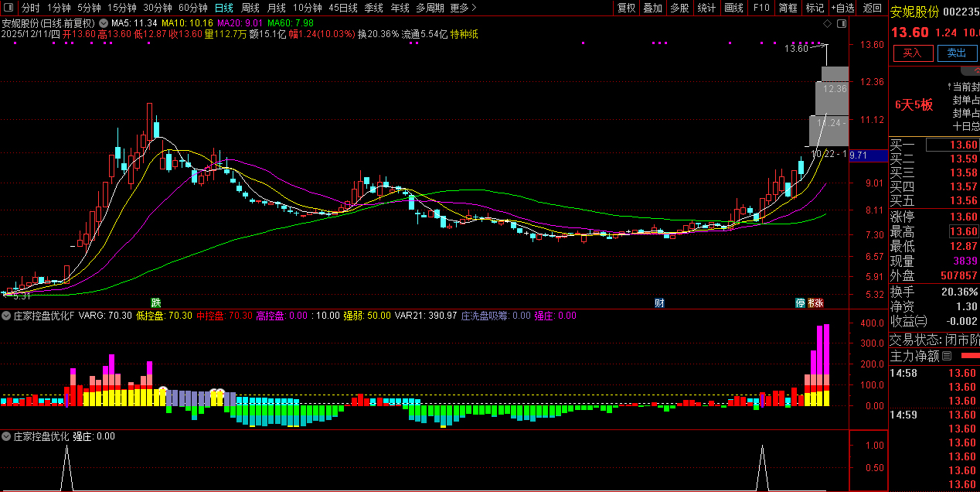Switch to the 周线 weekly period
Screen dimensions: 980x492
(x=250, y=8)
